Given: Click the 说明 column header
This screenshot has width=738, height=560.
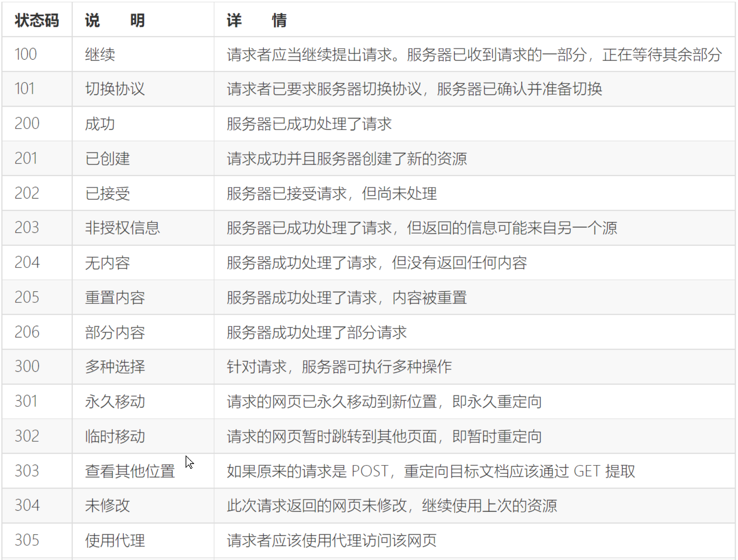Looking at the screenshot, I should [115, 20].
